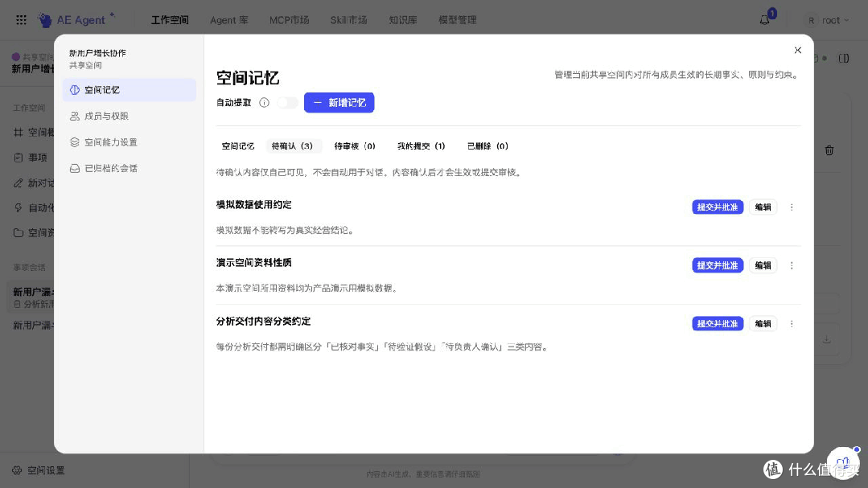This screenshot has width=868, height=488.
Task: Click 提交并批准 for 模拟数据使用约定
Action: click(718, 207)
